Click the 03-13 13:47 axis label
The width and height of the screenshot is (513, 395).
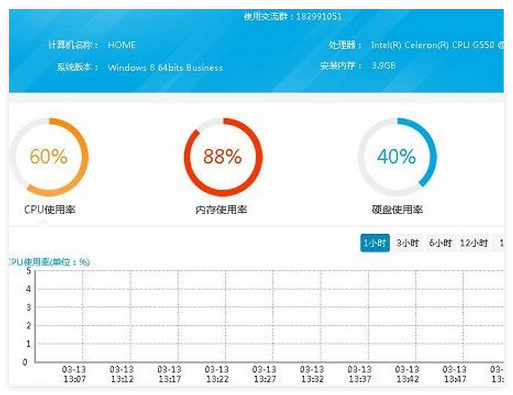tap(455, 374)
